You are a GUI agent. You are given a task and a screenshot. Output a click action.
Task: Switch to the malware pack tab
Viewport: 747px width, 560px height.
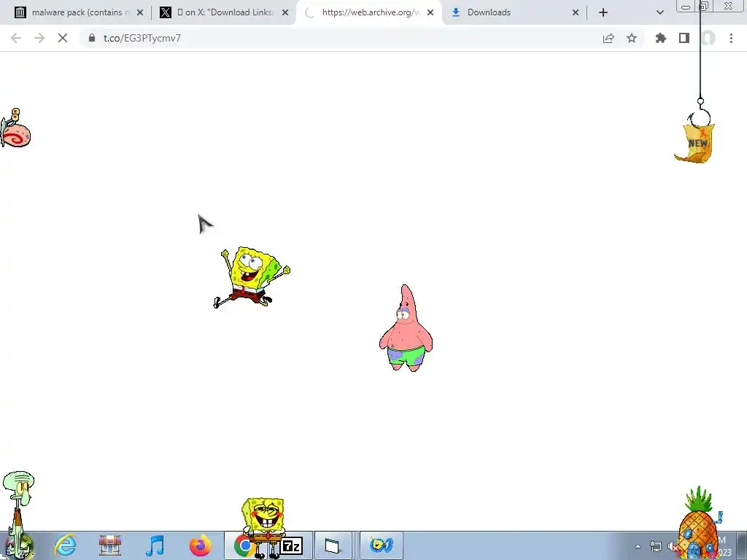(x=79, y=12)
